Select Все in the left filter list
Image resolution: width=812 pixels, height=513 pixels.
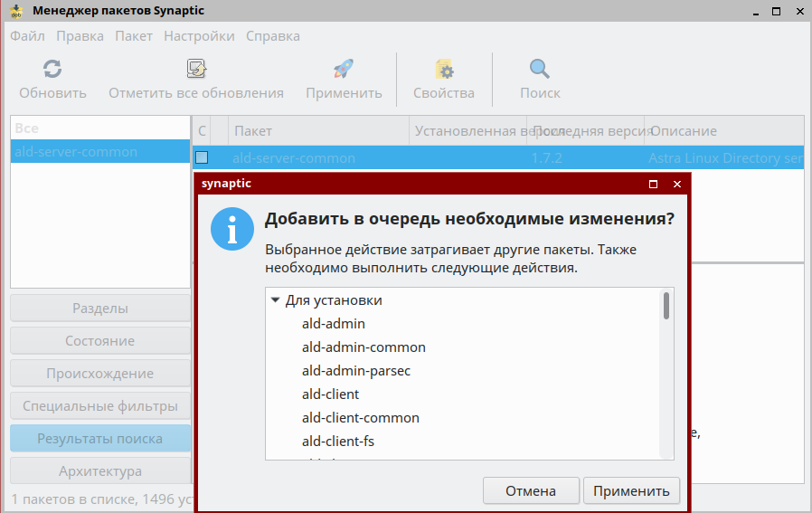tap(100, 128)
